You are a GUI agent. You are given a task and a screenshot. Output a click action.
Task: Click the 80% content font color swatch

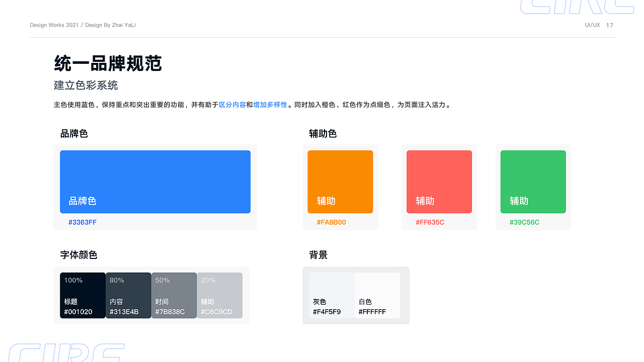pos(128,295)
